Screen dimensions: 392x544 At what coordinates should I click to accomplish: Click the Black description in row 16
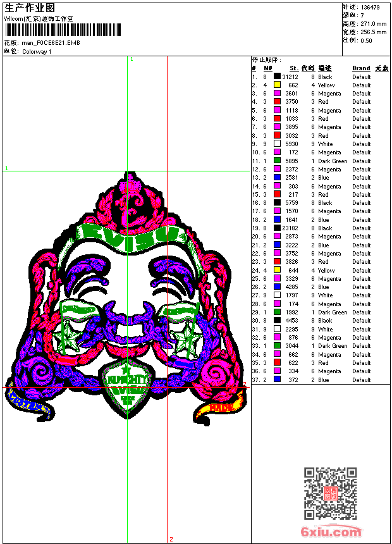point(325,202)
